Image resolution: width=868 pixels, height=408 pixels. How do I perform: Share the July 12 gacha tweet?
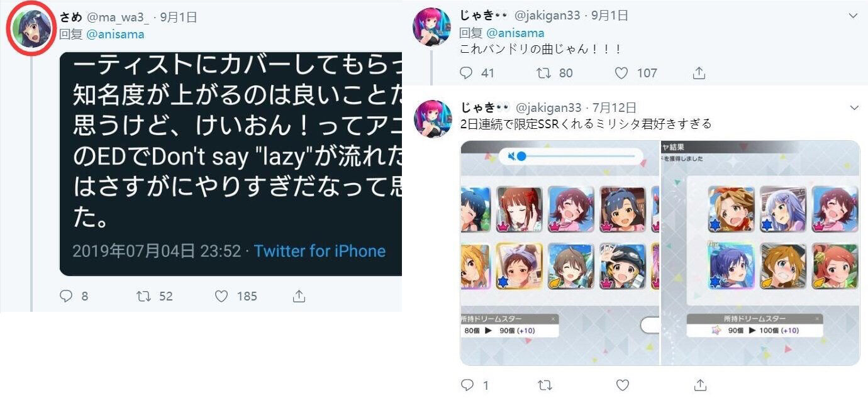point(700,385)
